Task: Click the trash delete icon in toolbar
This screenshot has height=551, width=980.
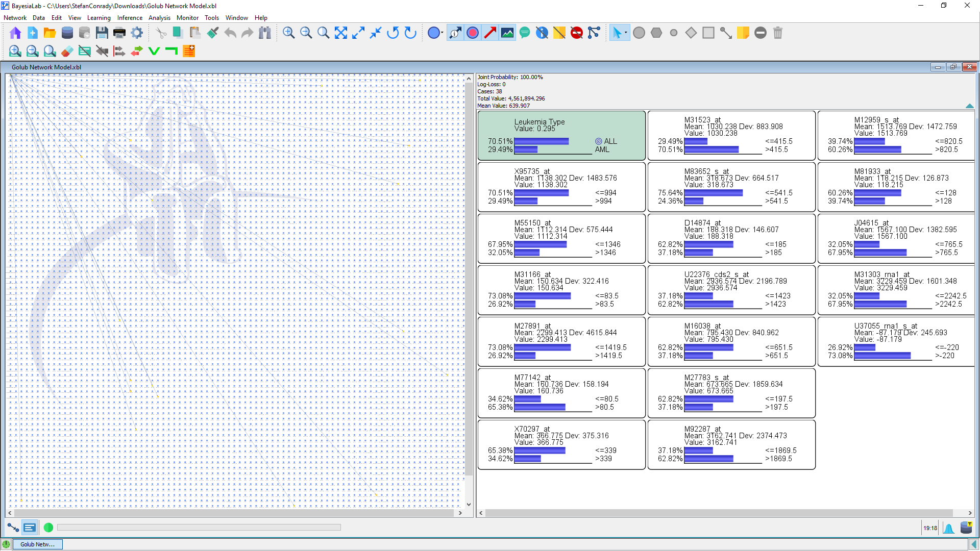Action: [777, 33]
